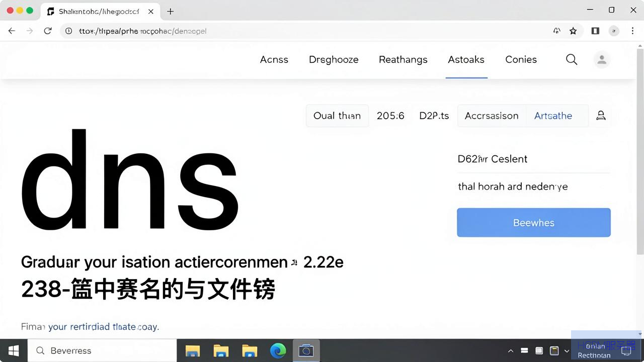Go back with the back arrow
644x362 pixels.
click(x=12, y=31)
